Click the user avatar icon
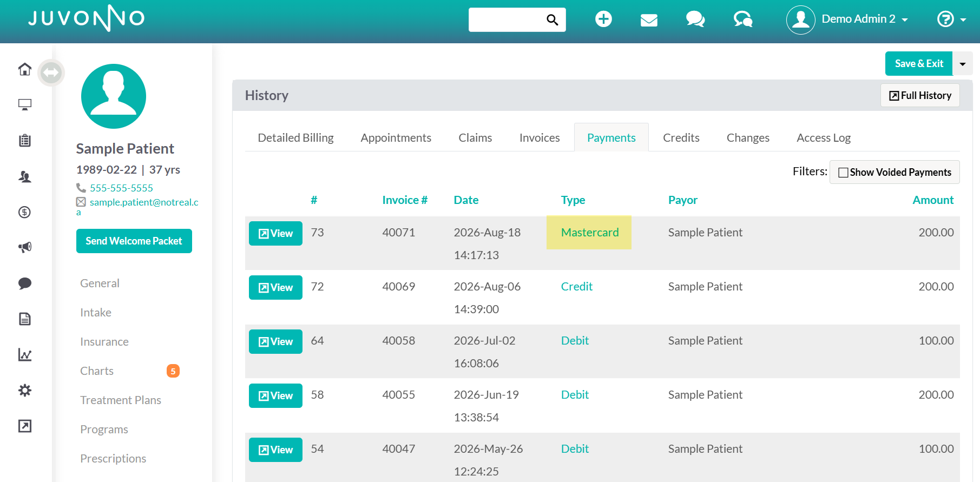 pos(801,20)
